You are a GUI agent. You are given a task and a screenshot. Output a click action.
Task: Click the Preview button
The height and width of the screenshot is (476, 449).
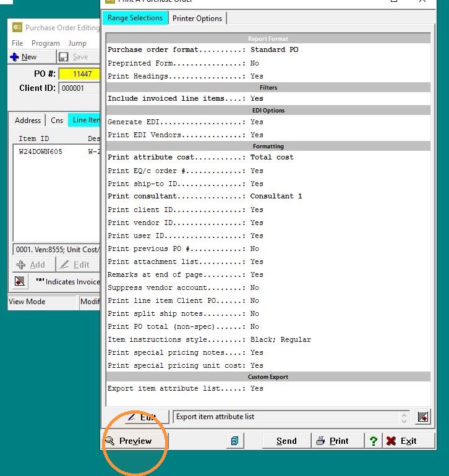click(135, 441)
